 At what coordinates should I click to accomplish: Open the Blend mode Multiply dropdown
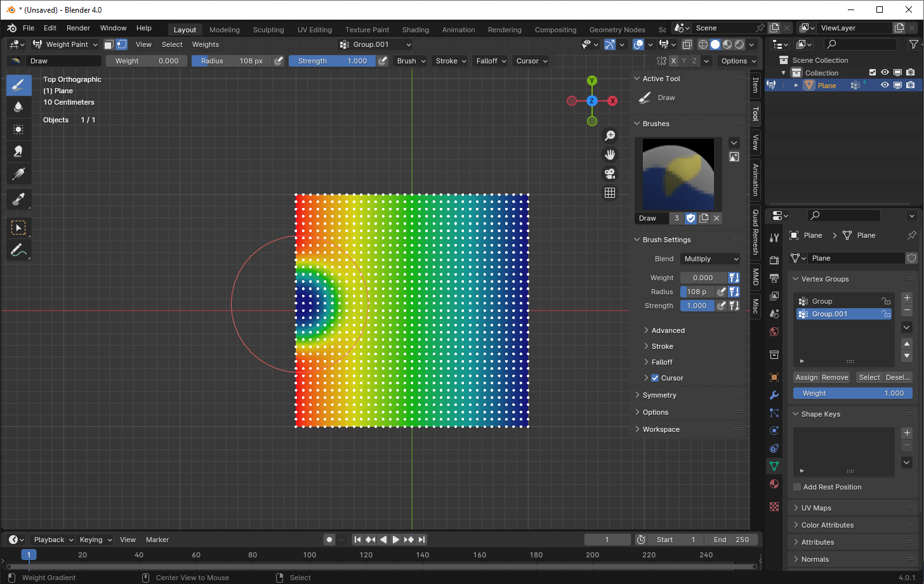click(x=710, y=259)
